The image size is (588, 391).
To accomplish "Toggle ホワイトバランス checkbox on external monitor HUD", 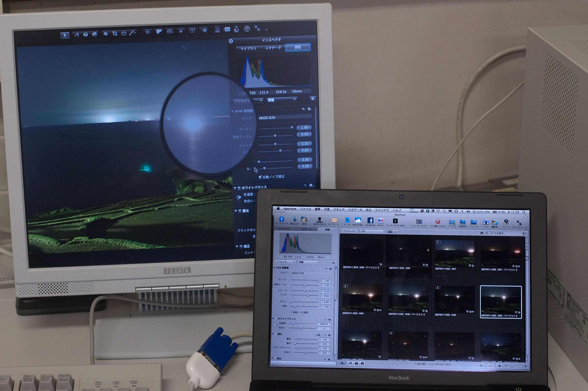I will [239, 188].
